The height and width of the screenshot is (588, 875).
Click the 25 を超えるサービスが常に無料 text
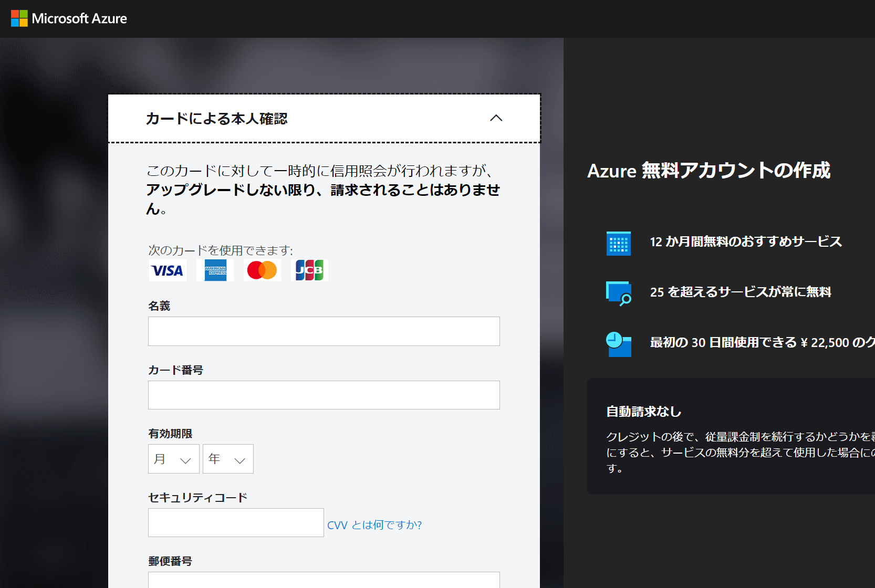pyautogui.click(x=741, y=292)
